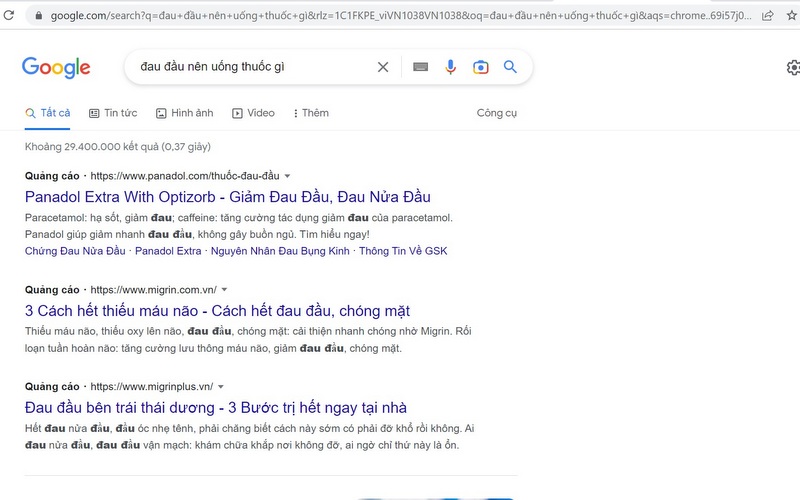Start voice search with the microphone icon
Viewport: 800px width, 500px height.
[x=451, y=67]
